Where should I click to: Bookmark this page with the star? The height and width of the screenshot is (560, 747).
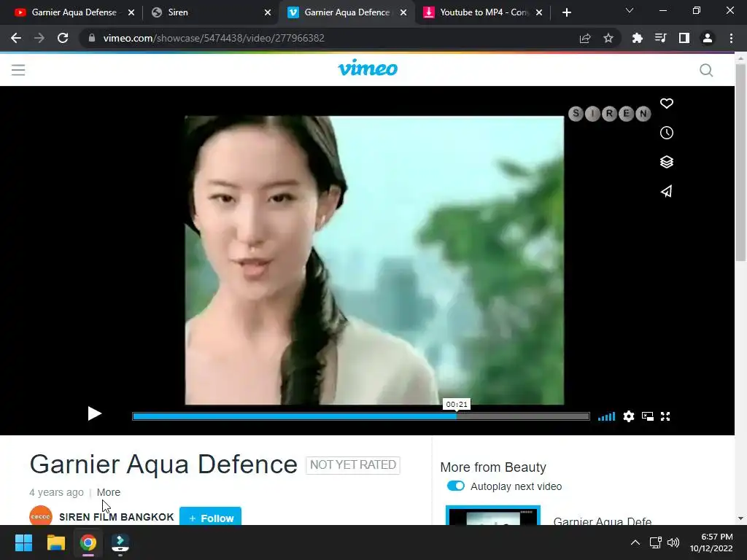click(608, 39)
